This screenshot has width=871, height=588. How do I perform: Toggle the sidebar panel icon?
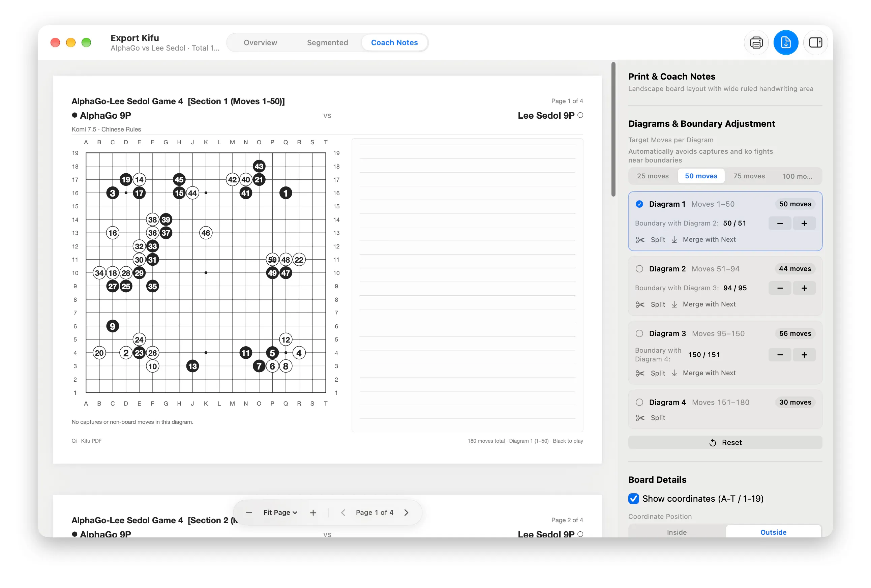[x=815, y=43]
